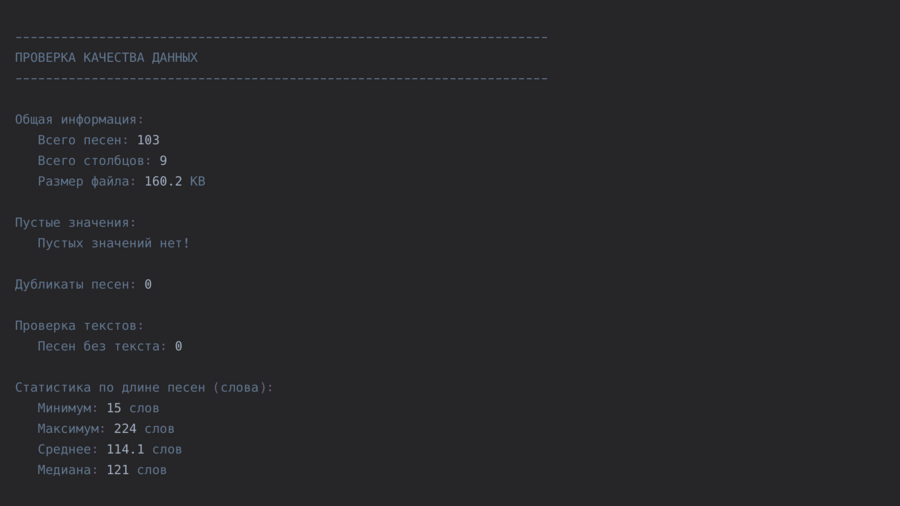
Task: Click the song count value 103
Action: point(148,141)
